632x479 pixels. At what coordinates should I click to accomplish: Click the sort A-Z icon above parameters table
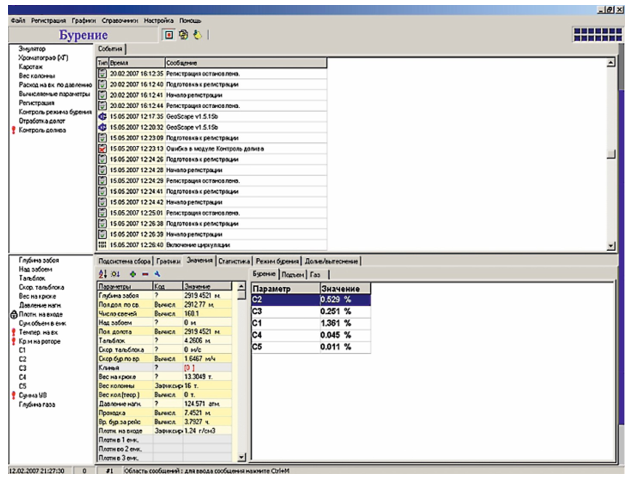(102, 273)
